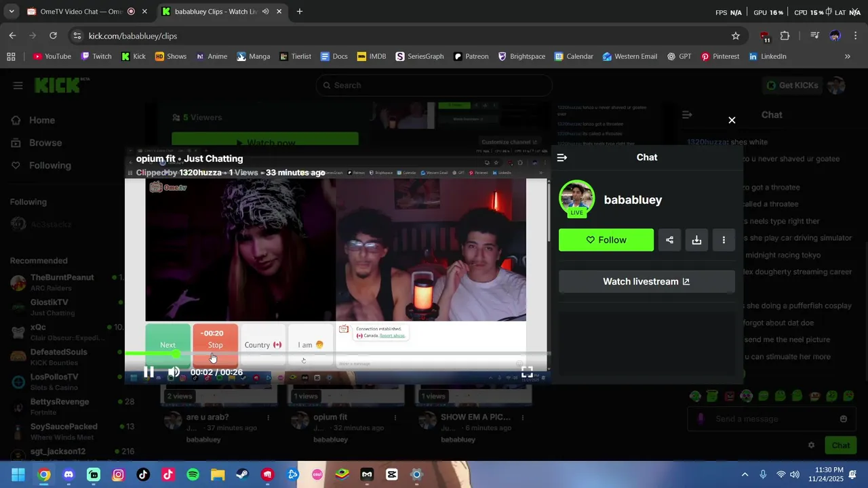868x488 pixels.
Task: Open the Brightspace bookmark
Action: (x=521, y=57)
